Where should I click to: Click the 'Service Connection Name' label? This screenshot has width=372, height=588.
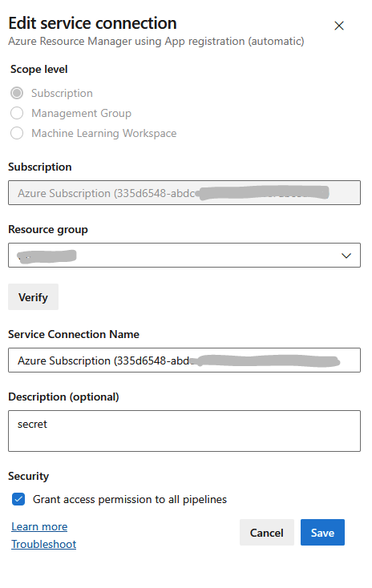[x=74, y=334]
